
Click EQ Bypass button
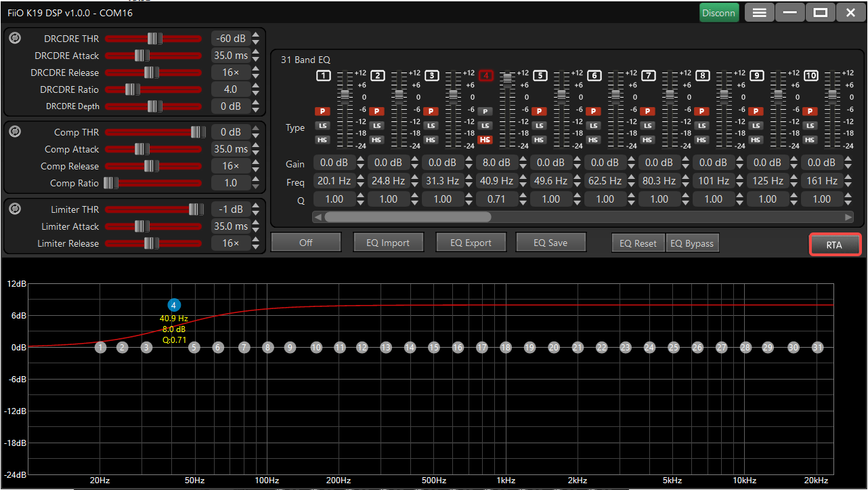692,243
